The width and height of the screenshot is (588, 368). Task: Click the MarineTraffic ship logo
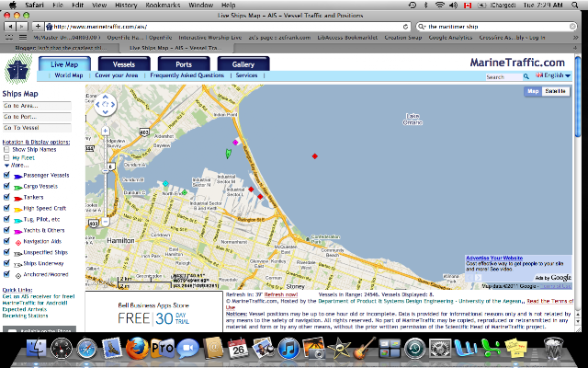coord(18,68)
